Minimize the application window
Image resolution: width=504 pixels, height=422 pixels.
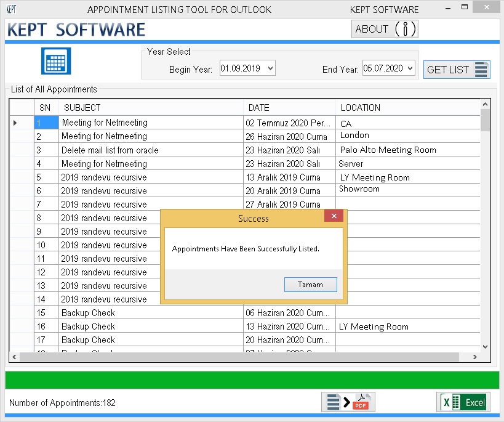coord(448,8)
